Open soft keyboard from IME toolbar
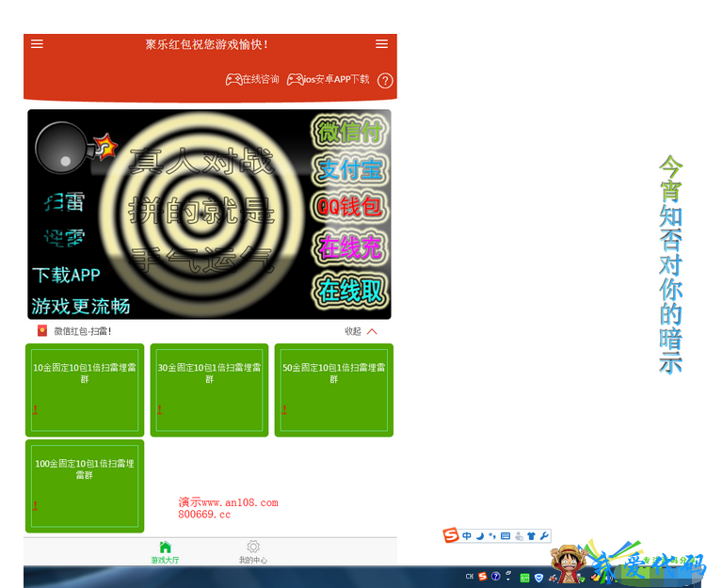Viewport: 723px width, 588px height. click(506, 536)
